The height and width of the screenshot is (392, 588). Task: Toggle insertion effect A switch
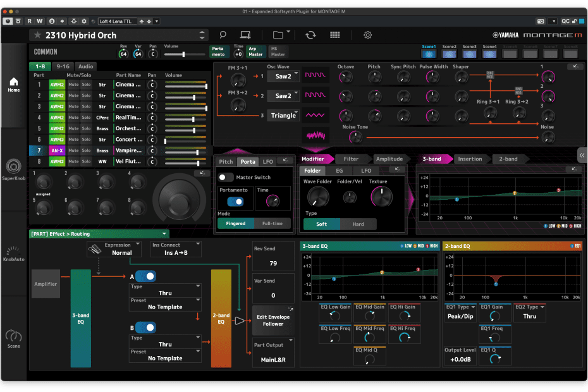click(x=145, y=276)
